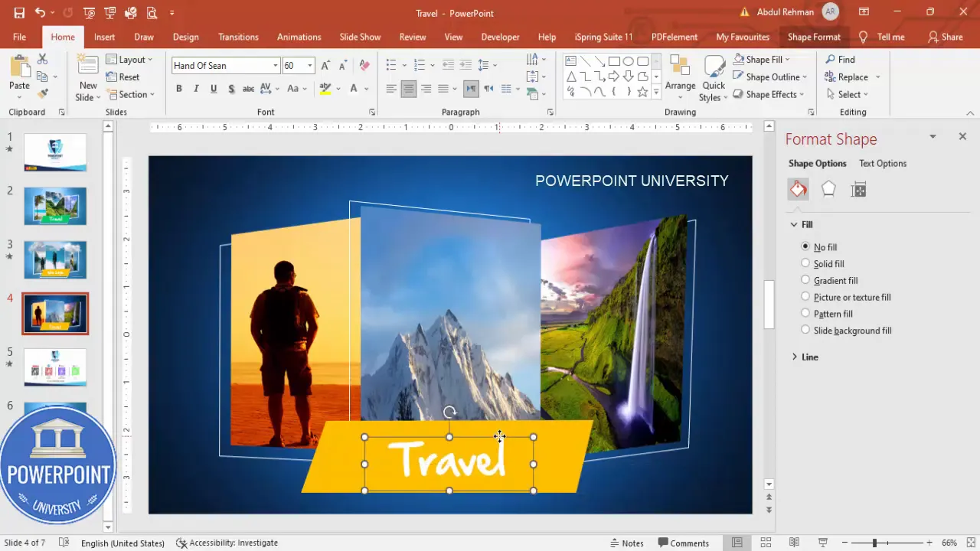Select Fill & Line bucket icon in Format Shape
The height and width of the screenshot is (551, 980).
[x=799, y=190]
